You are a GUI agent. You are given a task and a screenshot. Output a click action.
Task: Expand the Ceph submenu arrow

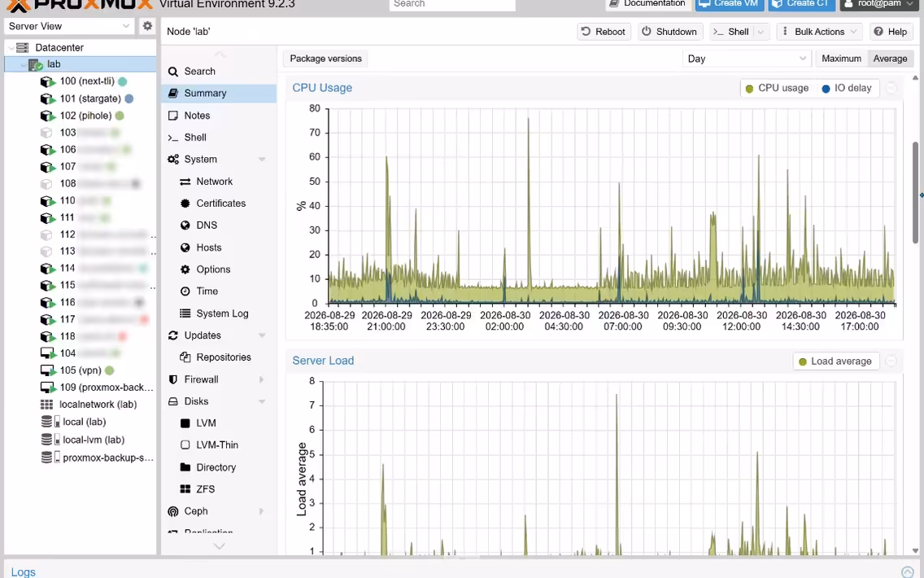[x=262, y=511]
